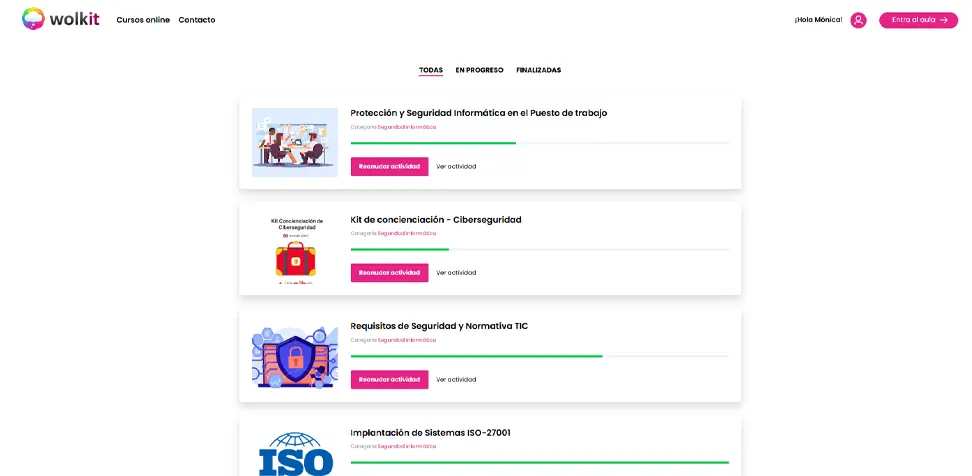Resume the Protección y Seguridad Informática course

point(389,167)
